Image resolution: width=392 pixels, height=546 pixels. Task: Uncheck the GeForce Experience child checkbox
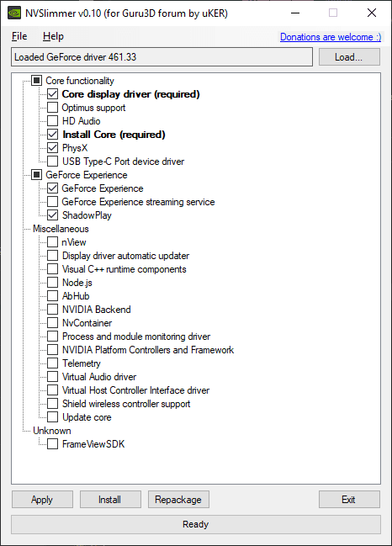52,188
